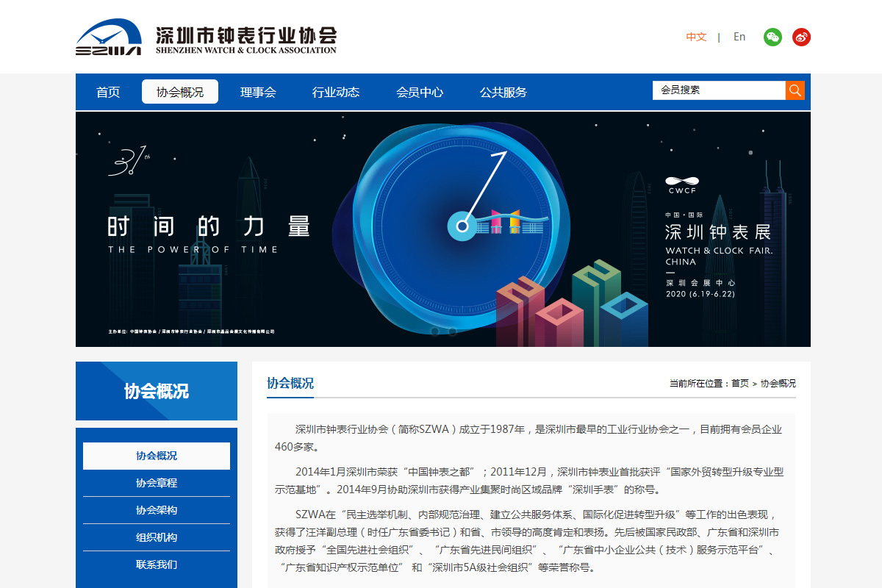Click the paragraph beginning SZWA在

[528, 541]
